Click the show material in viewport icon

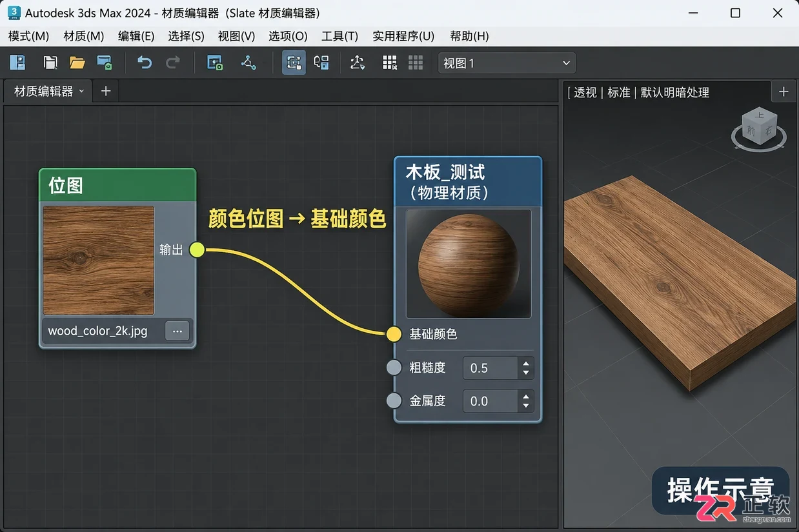[x=215, y=63]
